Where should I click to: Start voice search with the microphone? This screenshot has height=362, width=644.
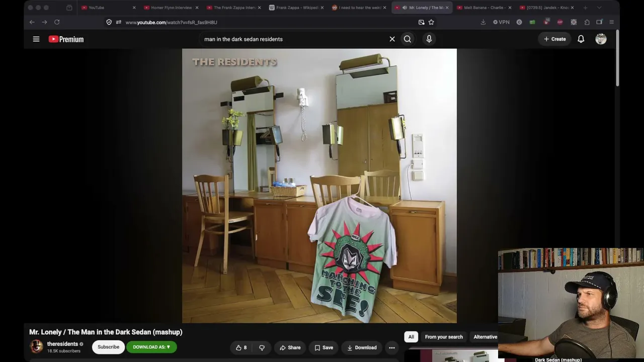coord(429,39)
